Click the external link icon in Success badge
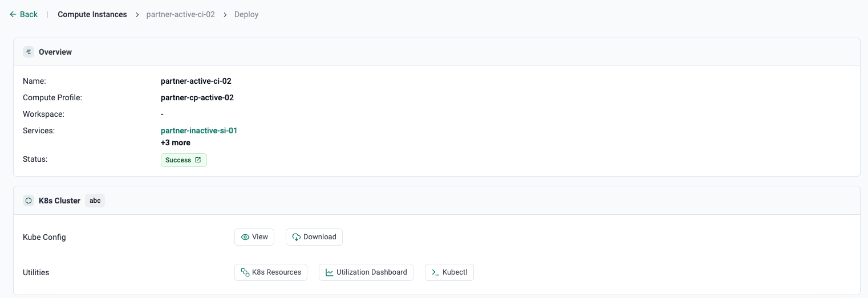The width and height of the screenshot is (868, 298). point(198,160)
